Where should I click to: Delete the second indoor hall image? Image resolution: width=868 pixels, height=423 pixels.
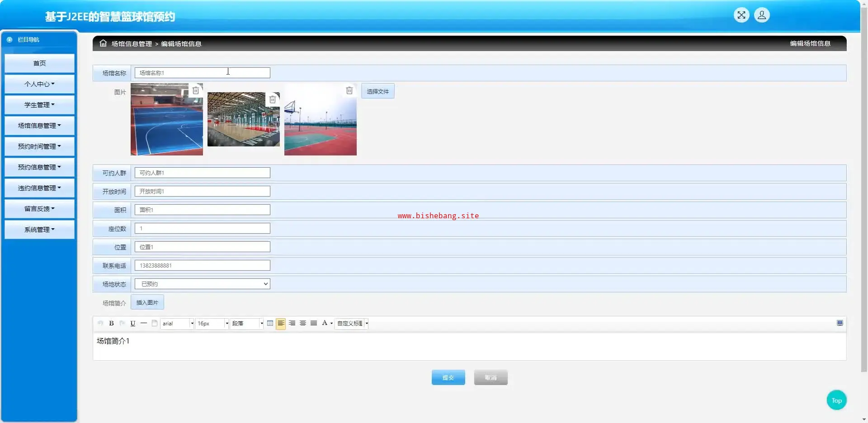coord(273,99)
